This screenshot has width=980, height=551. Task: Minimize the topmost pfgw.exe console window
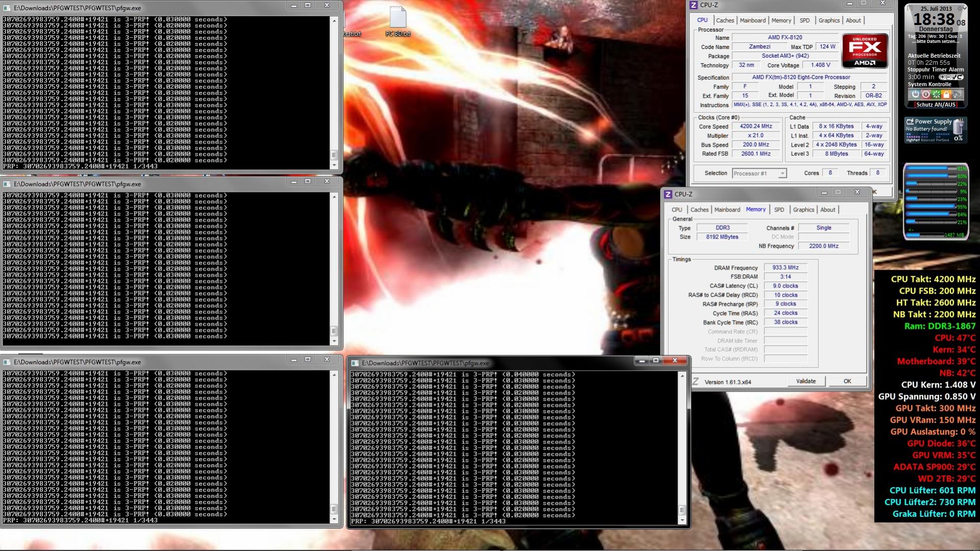point(294,6)
